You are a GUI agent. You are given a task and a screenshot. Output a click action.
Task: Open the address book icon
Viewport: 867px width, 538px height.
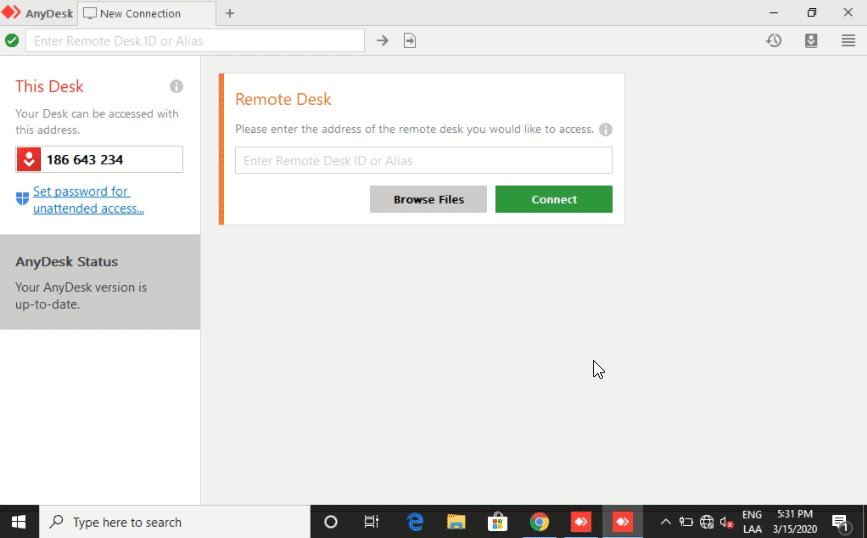[x=811, y=40]
